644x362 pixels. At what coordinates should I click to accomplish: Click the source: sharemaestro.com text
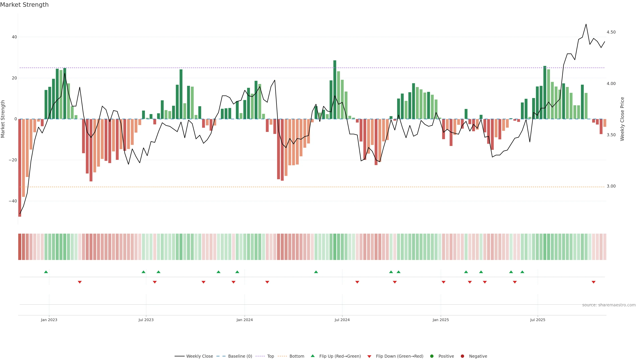pyautogui.click(x=609, y=305)
